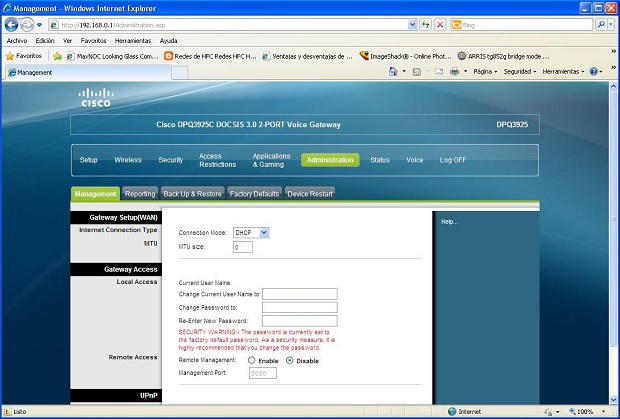Viewport: 620px width, 419px height.
Task: Open the Ayuda menu
Action: [168, 41]
